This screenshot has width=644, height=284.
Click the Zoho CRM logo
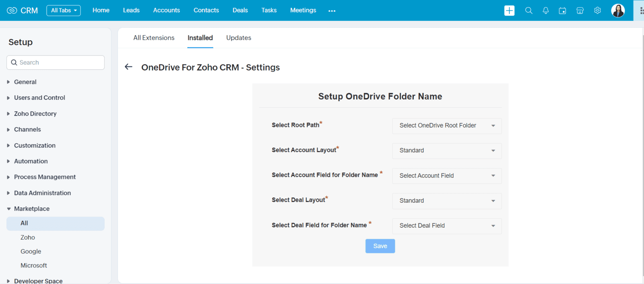tap(23, 10)
